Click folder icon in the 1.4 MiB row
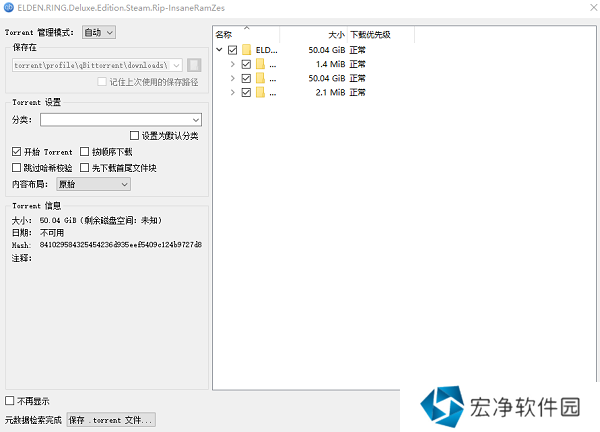The width and height of the screenshot is (600, 432). point(260,64)
